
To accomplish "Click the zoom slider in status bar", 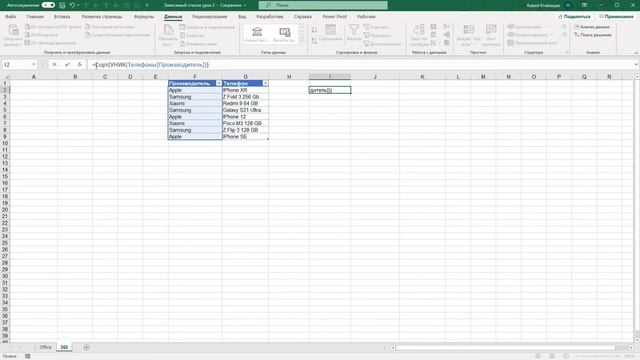I will coord(596,356).
